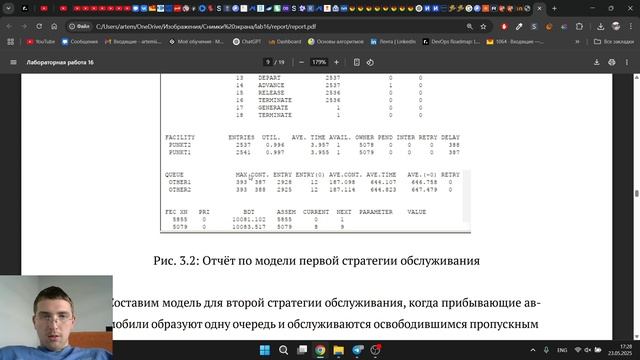This screenshot has width=640, height=360.
Task: Zoom in the PDF with plus
Action: pos(336,62)
